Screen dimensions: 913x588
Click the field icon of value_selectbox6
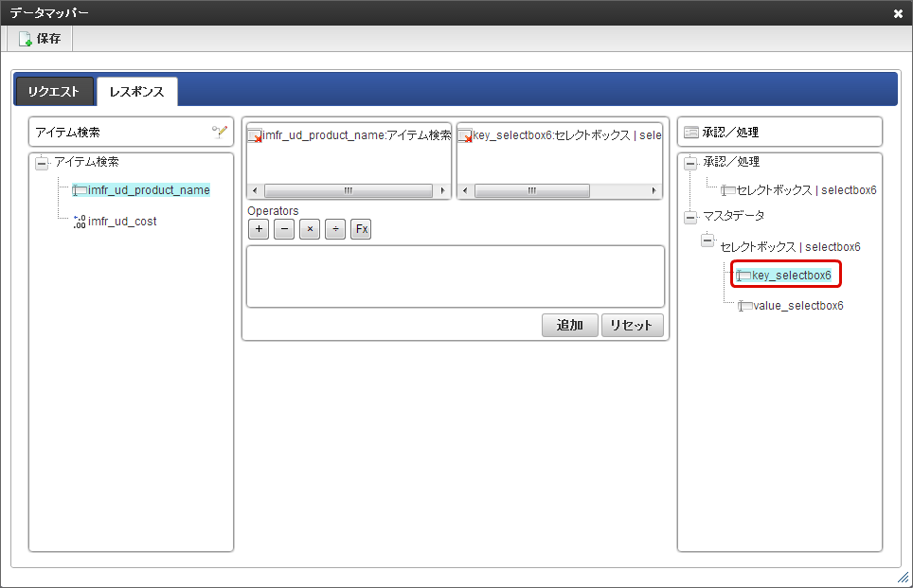tap(744, 306)
